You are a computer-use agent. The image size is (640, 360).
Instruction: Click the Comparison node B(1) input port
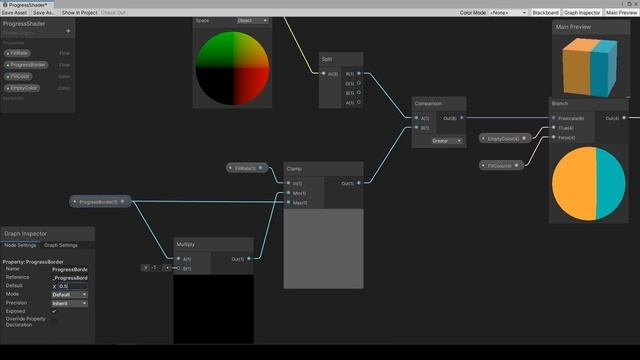(416, 127)
